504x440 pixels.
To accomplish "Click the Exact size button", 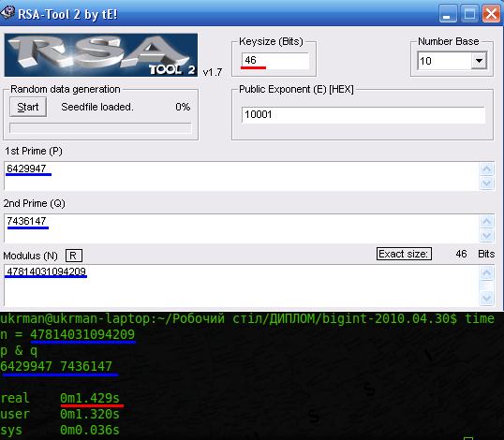I will 404,254.
